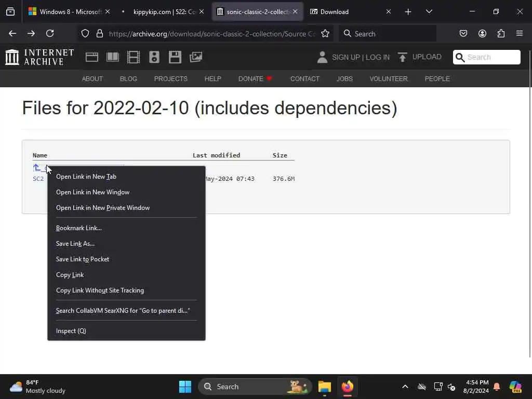Open the Firefox application hamburger menu
The image size is (532, 399).
(520, 33)
